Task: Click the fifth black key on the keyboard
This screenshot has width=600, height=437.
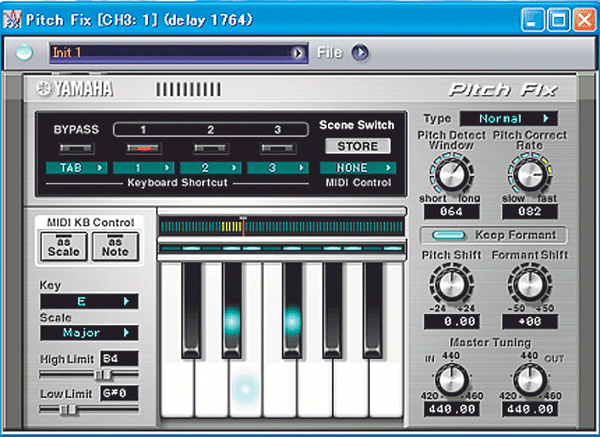Action: [x=373, y=310]
